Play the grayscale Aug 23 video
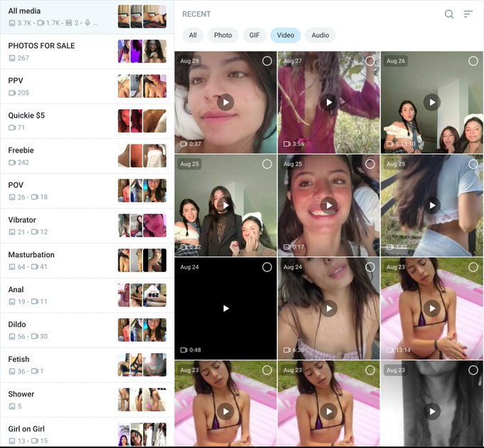Viewport: 484px width, 448px height. click(432, 412)
